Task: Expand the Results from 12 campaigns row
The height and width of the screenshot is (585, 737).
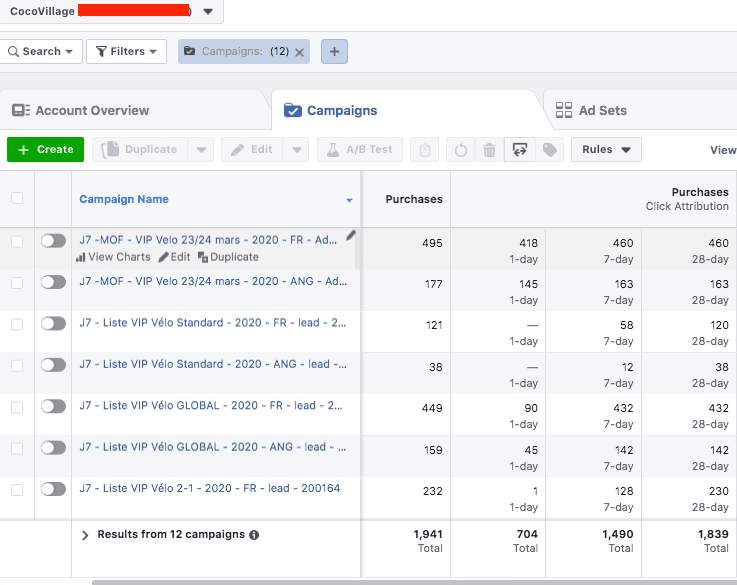Action: tap(85, 535)
